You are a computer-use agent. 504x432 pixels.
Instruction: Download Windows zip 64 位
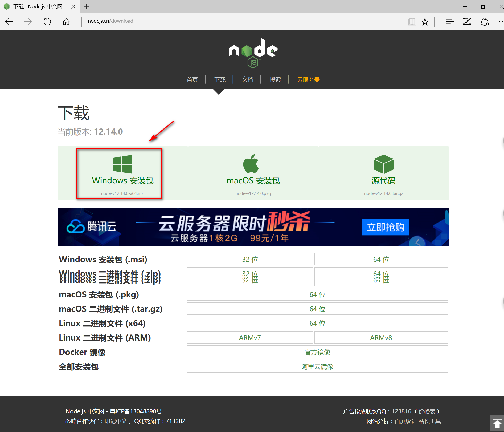tap(381, 277)
